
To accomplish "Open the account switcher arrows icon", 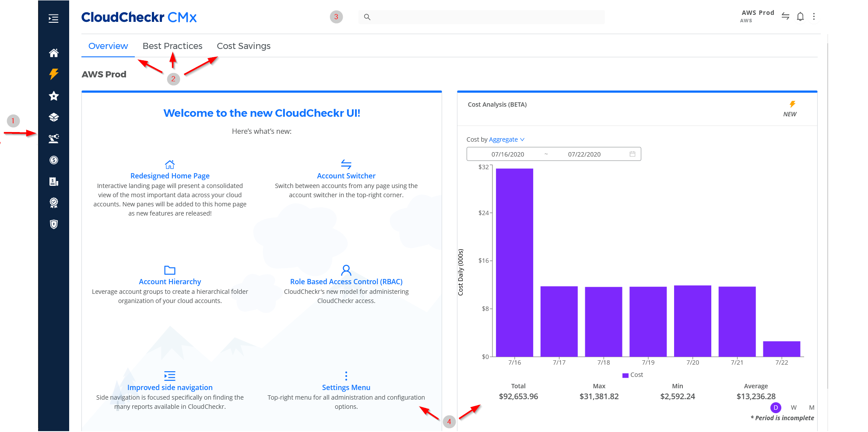I will [786, 16].
